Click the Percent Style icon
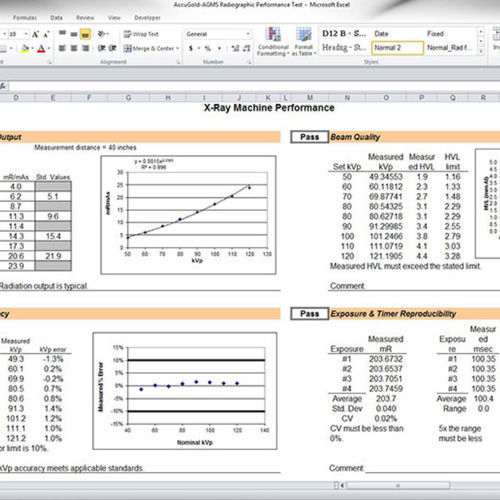This screenshot has width=500, height=500. tap(208, 49)
